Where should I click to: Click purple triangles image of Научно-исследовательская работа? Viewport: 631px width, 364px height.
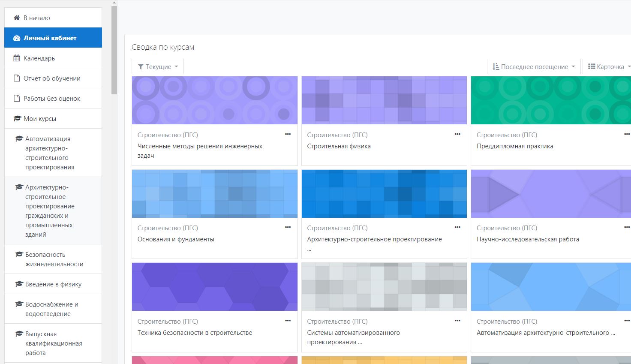coord(551,194)
